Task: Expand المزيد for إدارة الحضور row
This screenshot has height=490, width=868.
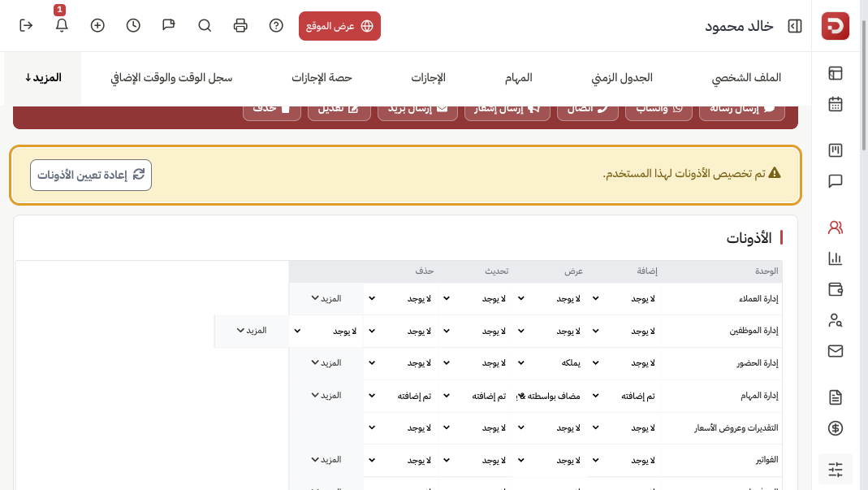Action: [326, 362]
